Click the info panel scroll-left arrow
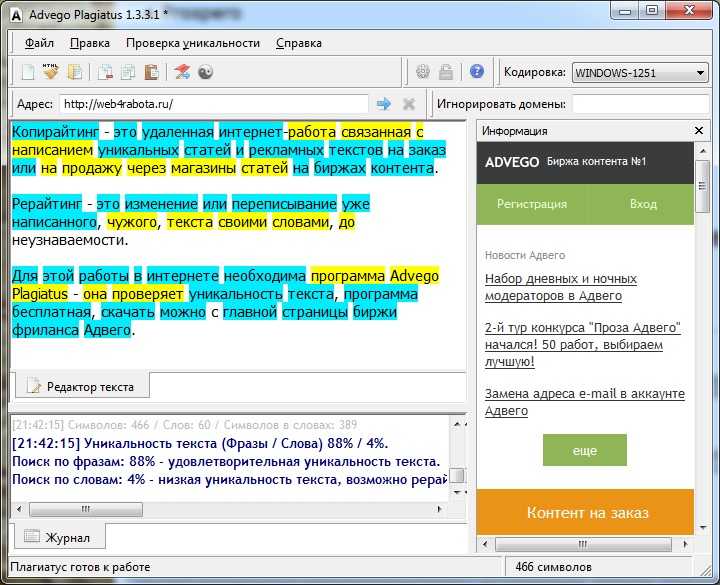The image size is (720, 585). coord(485,545)
